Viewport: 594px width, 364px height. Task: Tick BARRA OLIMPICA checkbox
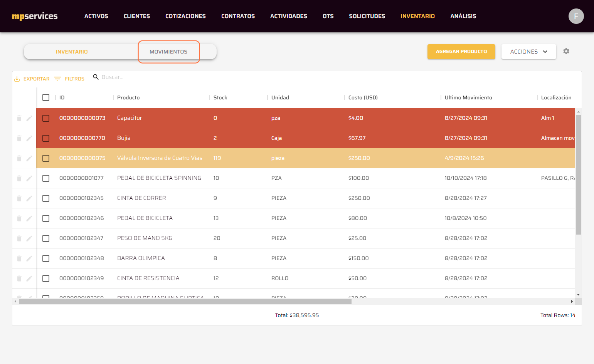pos(46,258)
